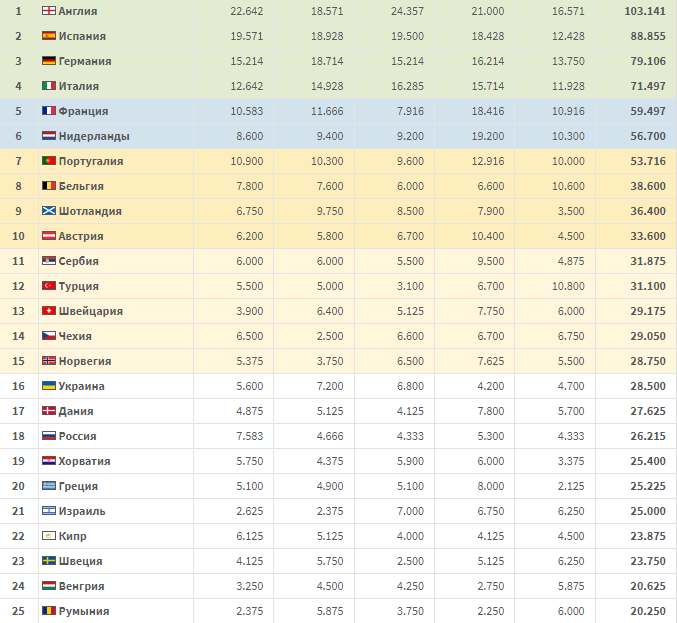
Task: Click value 8.000 in Греция row
Action: (x=490, y=487)
